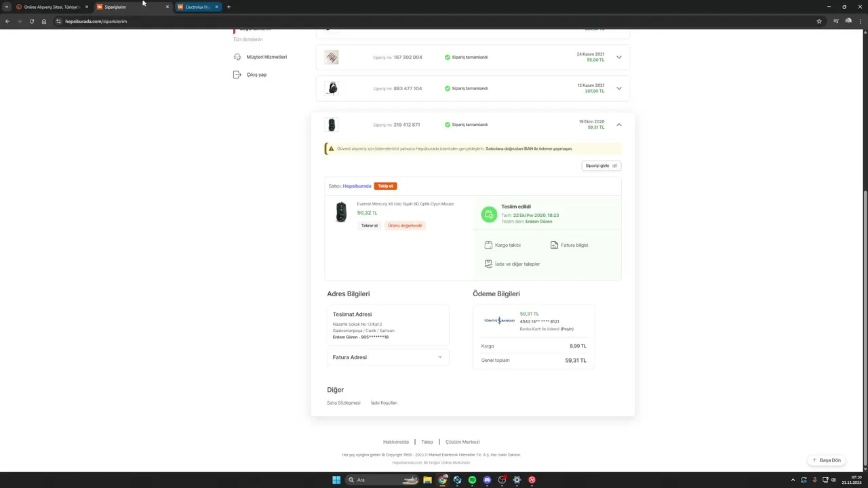Viewport: 868px width, 488px height.
Task: Open the Windows Start button
Action: (x=336, y=480)
